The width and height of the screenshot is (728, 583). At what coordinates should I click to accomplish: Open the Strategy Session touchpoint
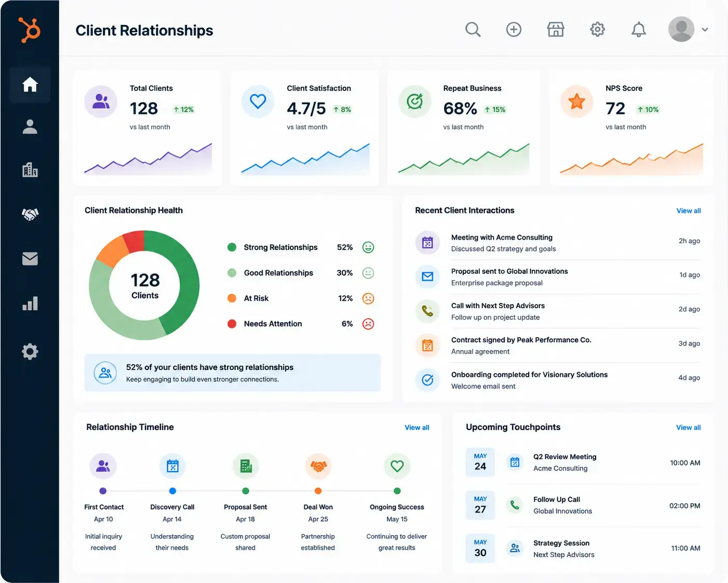click(583, 548)
